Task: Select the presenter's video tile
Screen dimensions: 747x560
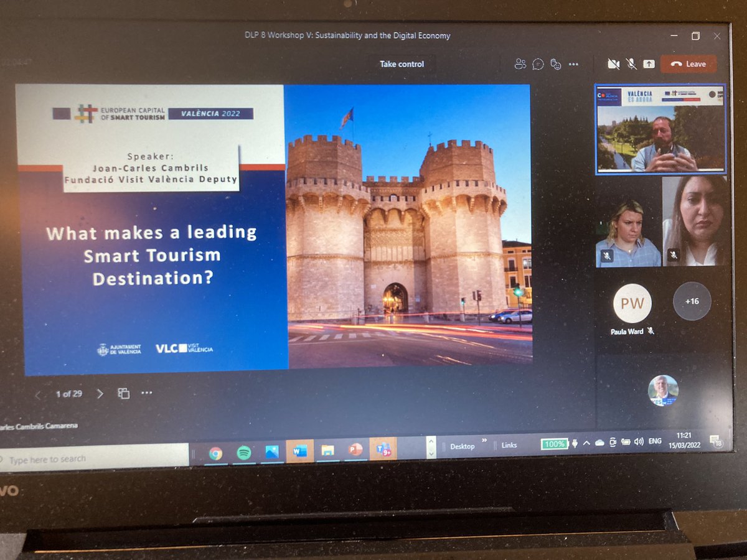Action: (660, 129)
